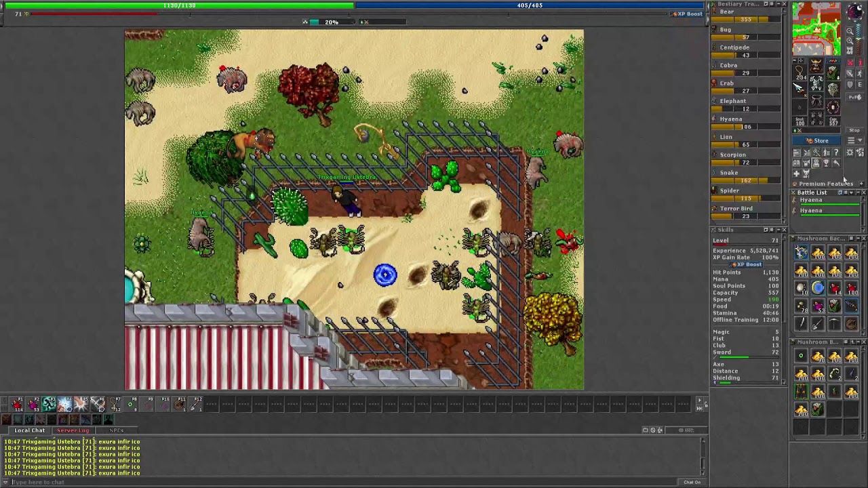Viewport: 868px width, 488px height.
Task: Select the green ring in second backpack
Action: 801,355
